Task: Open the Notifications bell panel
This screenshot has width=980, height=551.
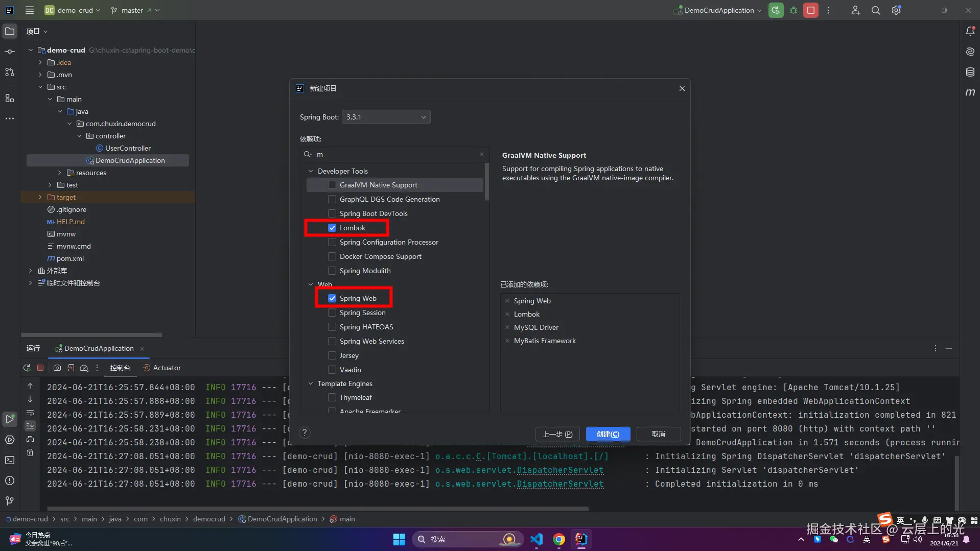Action: (970, 31)
